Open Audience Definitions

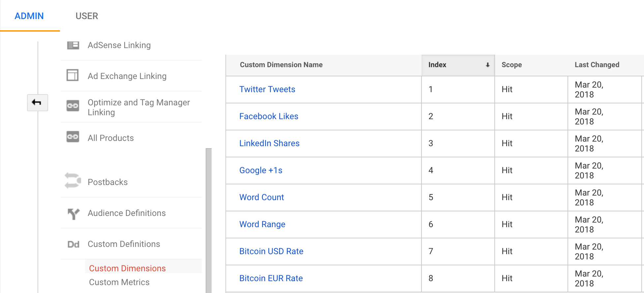[127, 213]
